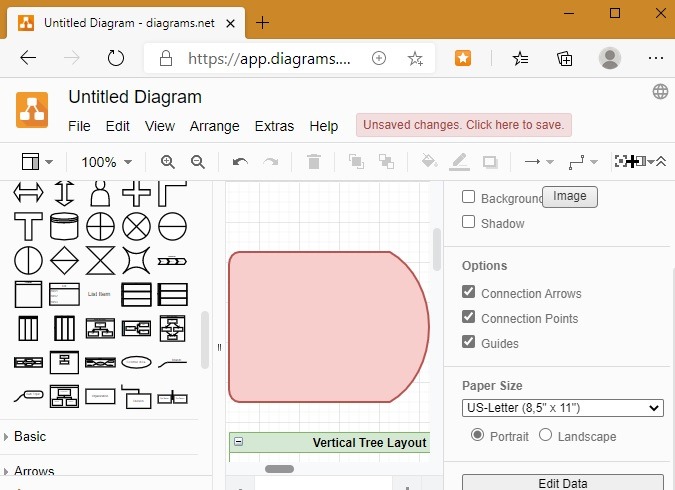Rename the Untitled Diagram title

(135, 97)
